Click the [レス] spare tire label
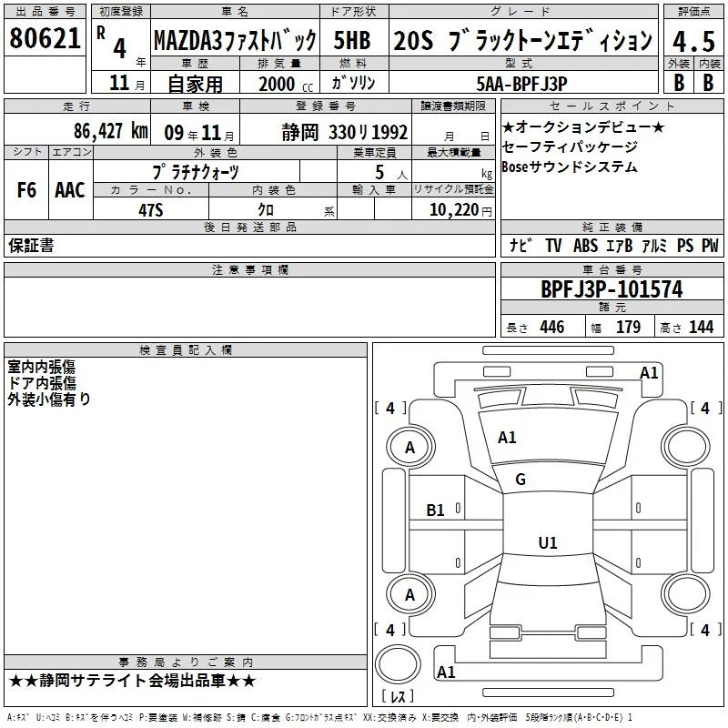 (x=398, y=696)
